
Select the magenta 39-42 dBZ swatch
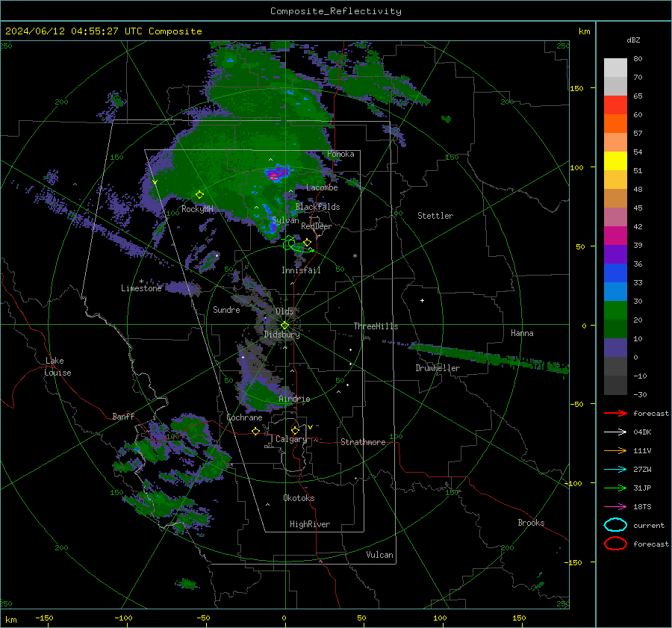[x=615, y=236]
